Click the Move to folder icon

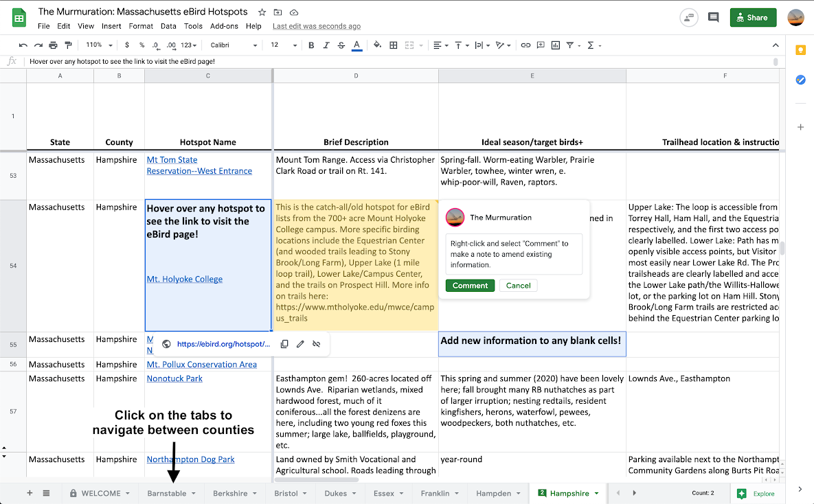(278, 12)
